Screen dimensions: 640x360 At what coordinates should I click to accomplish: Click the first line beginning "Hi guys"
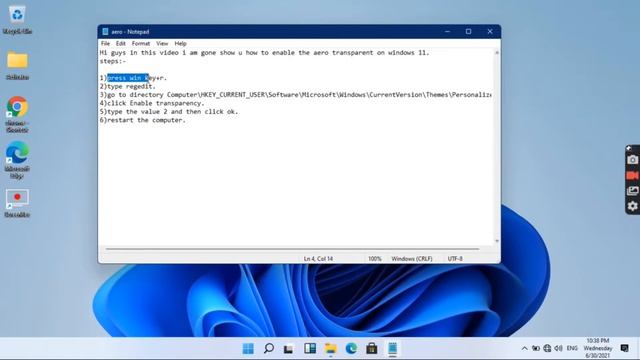tap(264, 53)
